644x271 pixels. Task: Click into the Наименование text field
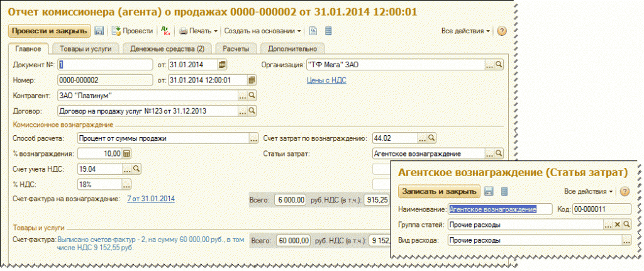click(499, 209)
